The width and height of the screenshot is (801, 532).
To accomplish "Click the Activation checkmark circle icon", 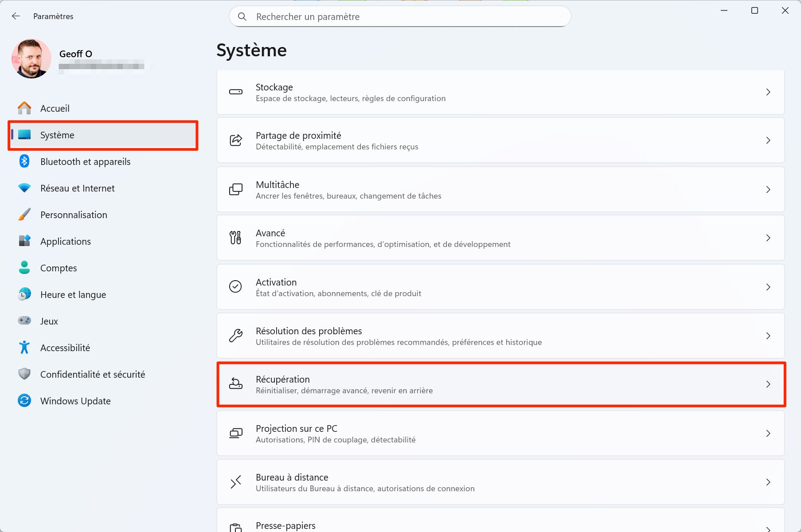I will coord(235,287).
